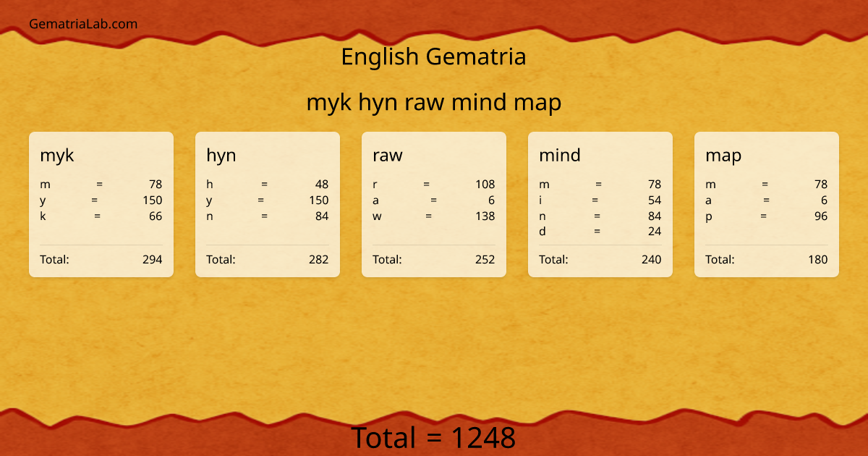This screenshot has width=868, height=456.
Task: Select the map card total 180
Action: (x=818, y=260)
